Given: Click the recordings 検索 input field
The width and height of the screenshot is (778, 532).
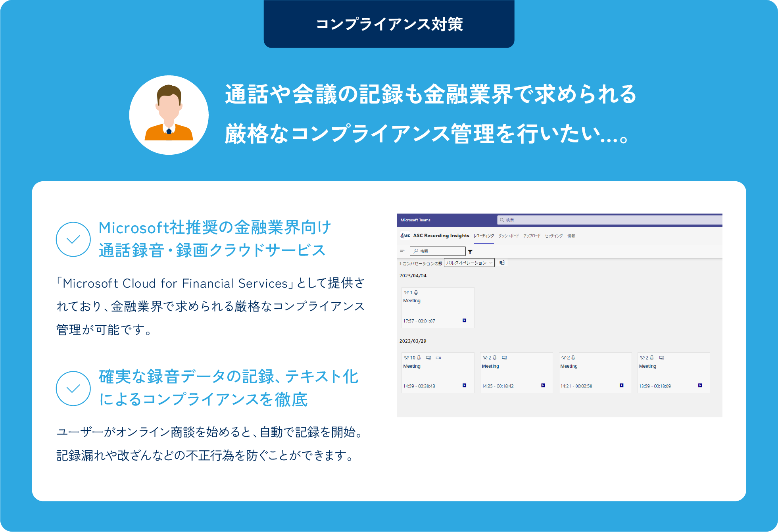Looking at the screenshot, I should (x=438, y=251).
